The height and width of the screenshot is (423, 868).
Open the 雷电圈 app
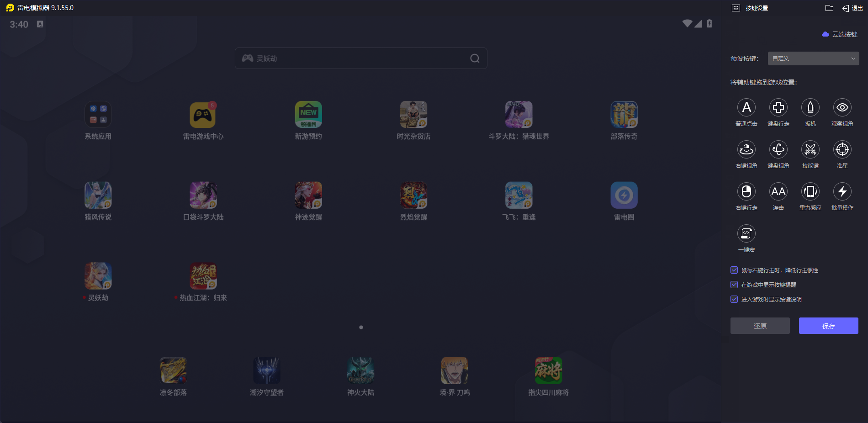tap(624, 195)
